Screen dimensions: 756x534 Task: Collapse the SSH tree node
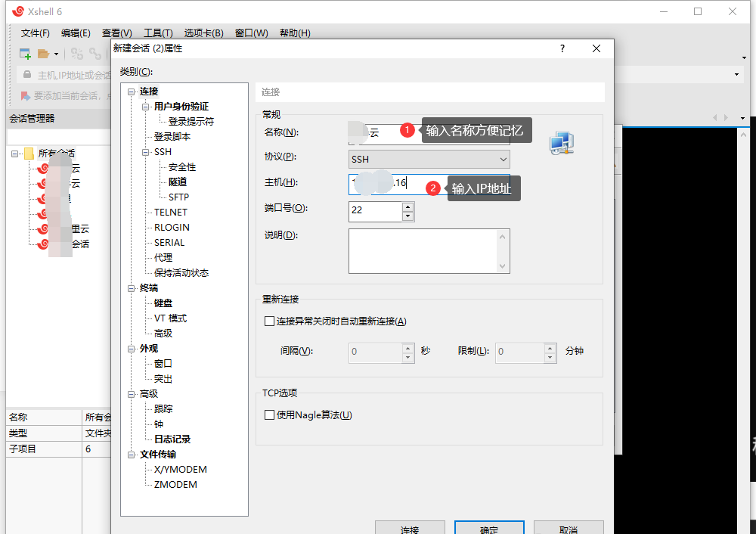click(146, 152)
